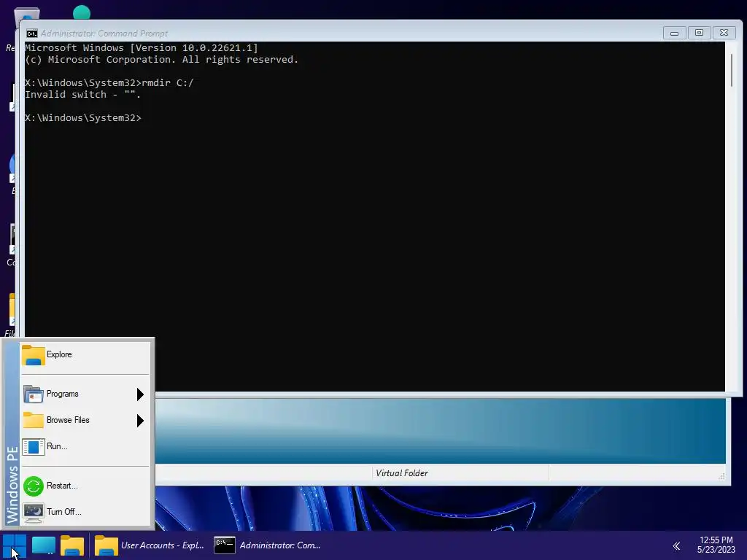Viewport: 747px width, 560px height.
Task: Choose Run... from the Start menu
Action: [85, 446]
